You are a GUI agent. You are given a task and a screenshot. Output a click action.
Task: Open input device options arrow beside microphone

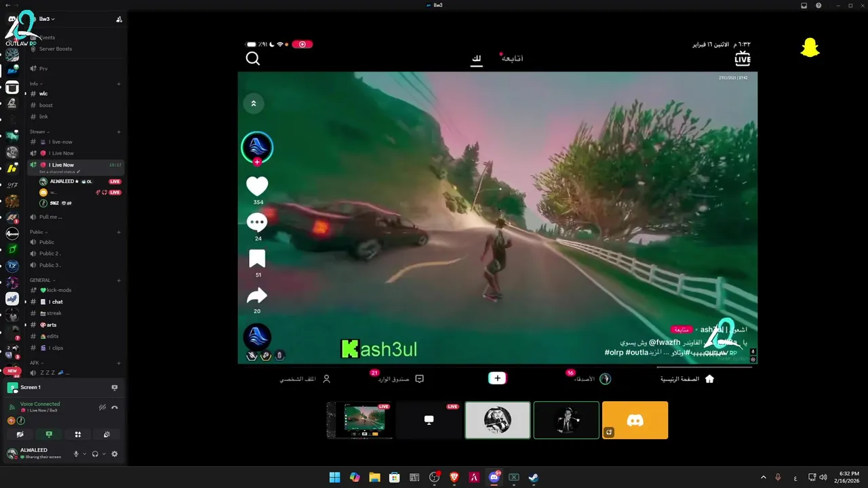tap(84, 454)
